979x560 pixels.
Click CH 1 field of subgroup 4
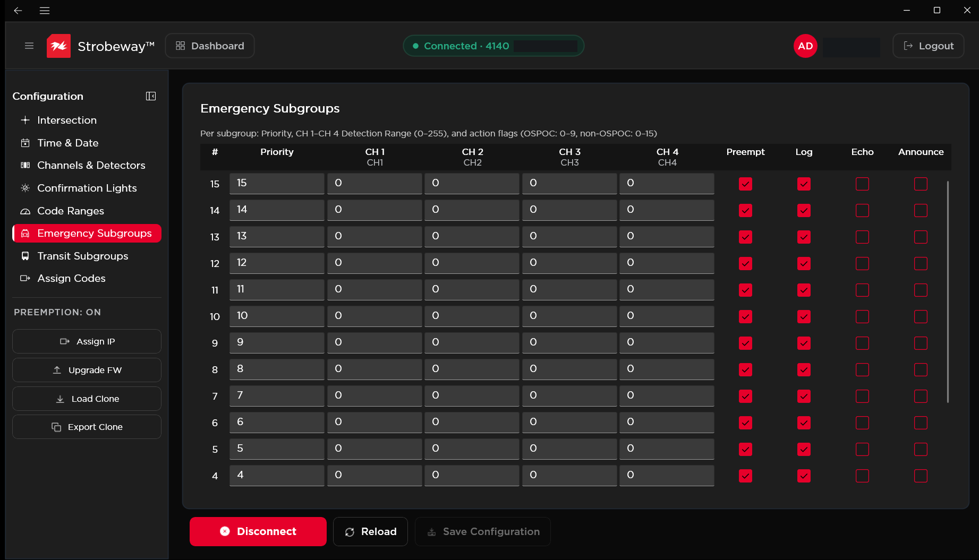pos(374,475)
